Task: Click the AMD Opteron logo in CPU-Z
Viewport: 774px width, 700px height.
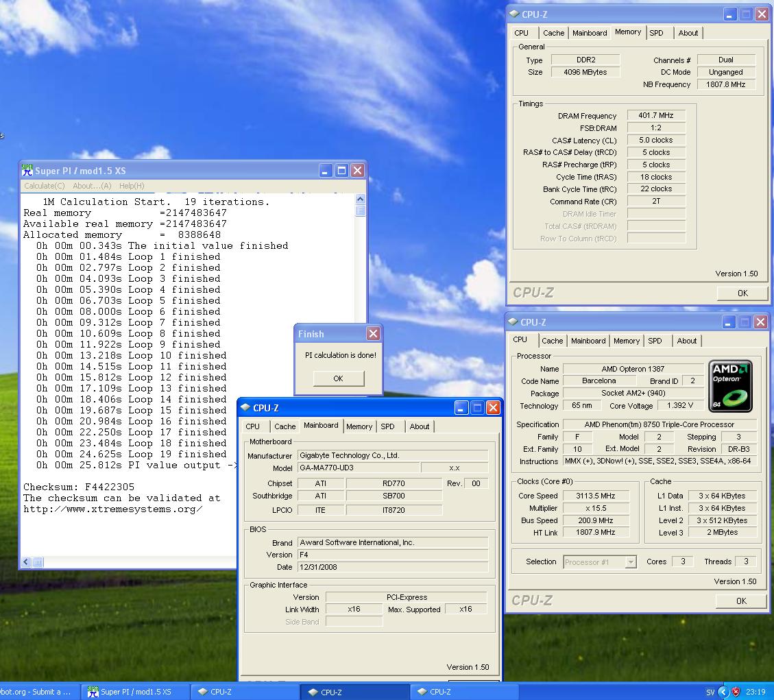Action: point(730,386)
